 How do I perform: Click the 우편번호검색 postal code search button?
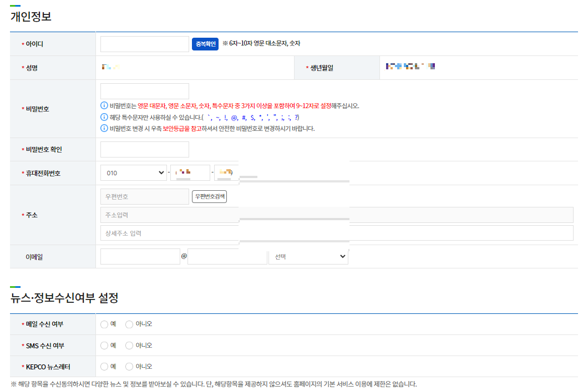(209, 196)
